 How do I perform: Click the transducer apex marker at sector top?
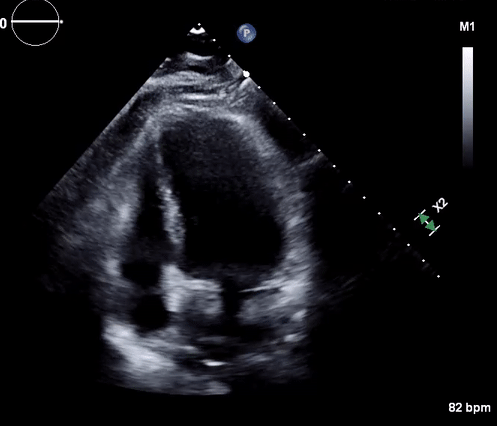(x=197, y=31)
